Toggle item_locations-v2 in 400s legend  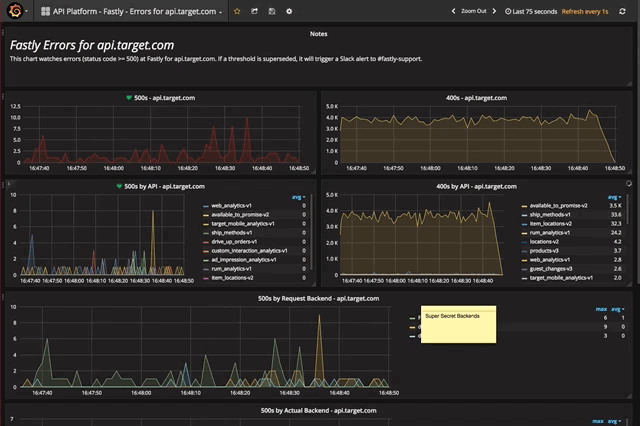[x=551, y=224]
